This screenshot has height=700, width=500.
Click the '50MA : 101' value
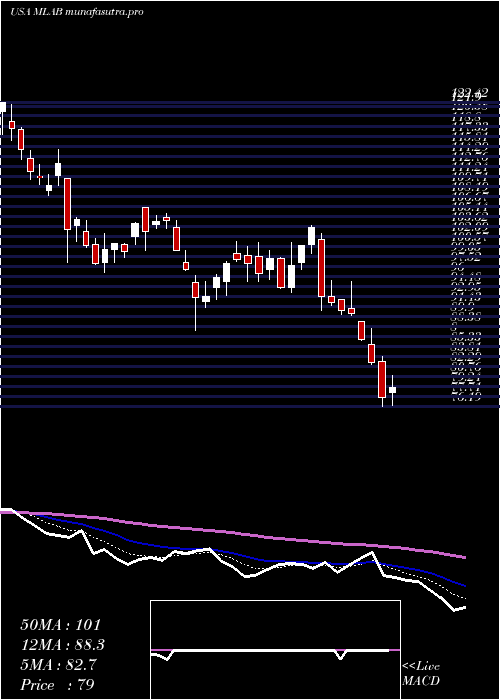coord(62,625)
